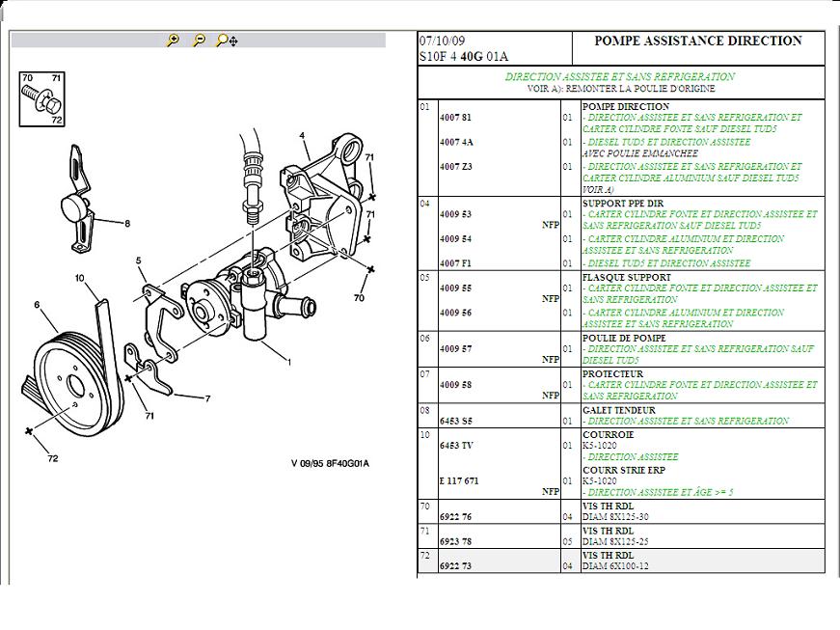The width and height of the screenshot is (840, 630).
Task: Select callout number 10 for the belt
Action: (81, 278)
